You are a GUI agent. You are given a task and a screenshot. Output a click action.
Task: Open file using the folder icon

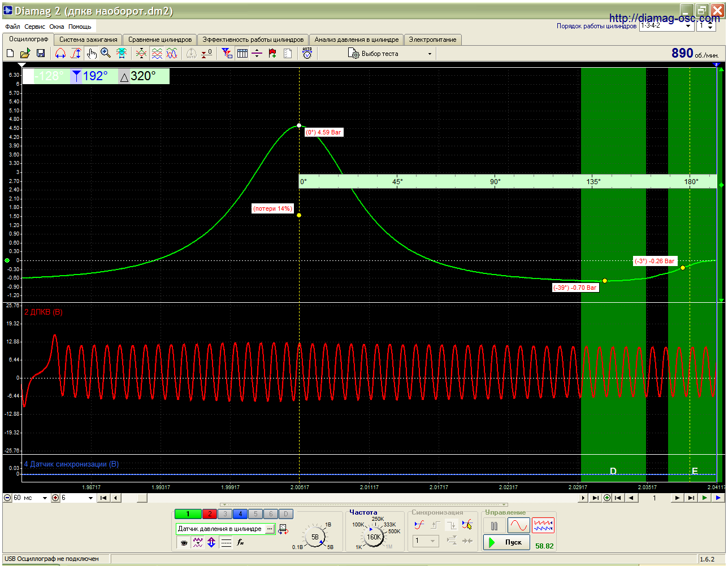point(25,53)
